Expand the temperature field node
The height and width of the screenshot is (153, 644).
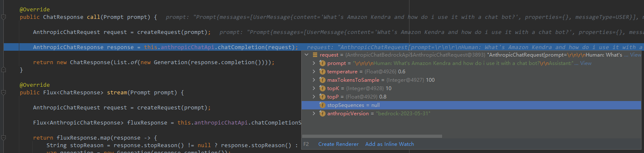click(x=314, y=72)
